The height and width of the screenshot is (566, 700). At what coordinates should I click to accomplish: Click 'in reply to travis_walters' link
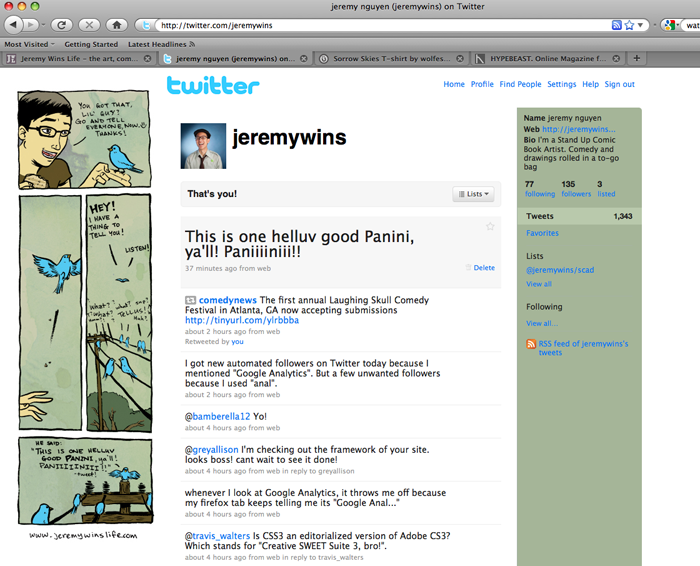coord(323,557)
